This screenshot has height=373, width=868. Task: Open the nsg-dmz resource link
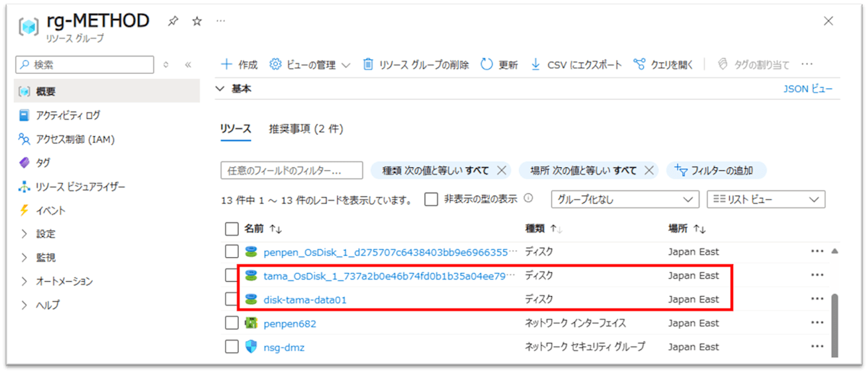point(284,347)
